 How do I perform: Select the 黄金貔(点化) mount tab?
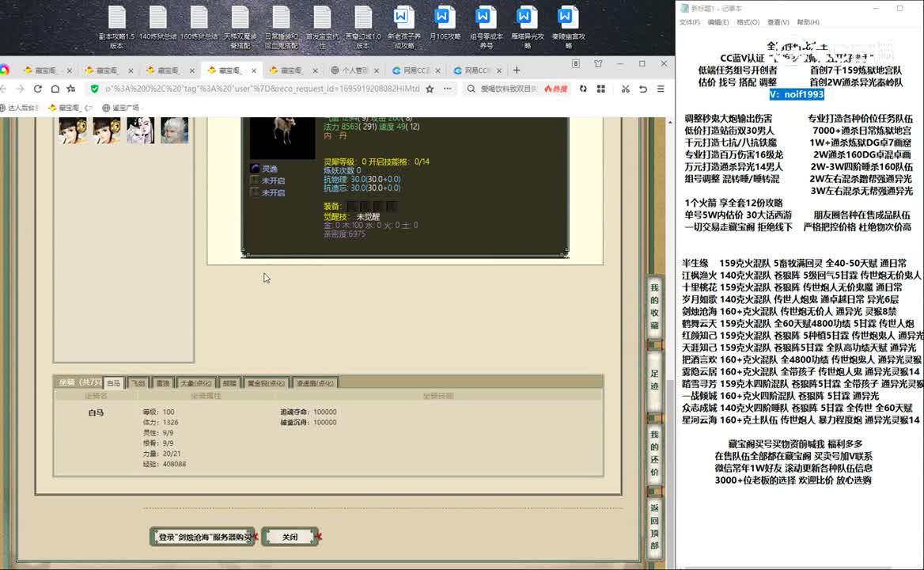(x=267, y=383)
